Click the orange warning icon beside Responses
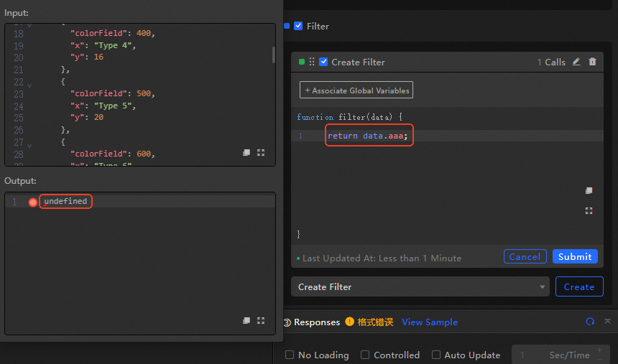 pyautogui.click(x=349, y=322)
